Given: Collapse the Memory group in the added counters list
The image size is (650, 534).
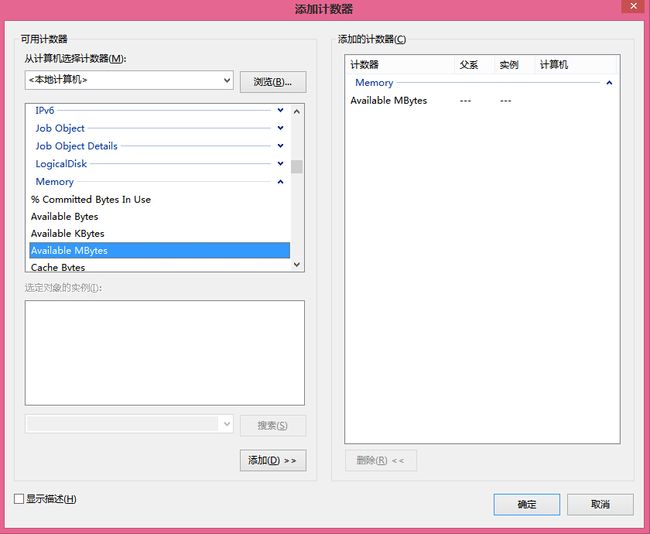Looking at the screenshot, I should click(x=609, y=83).
